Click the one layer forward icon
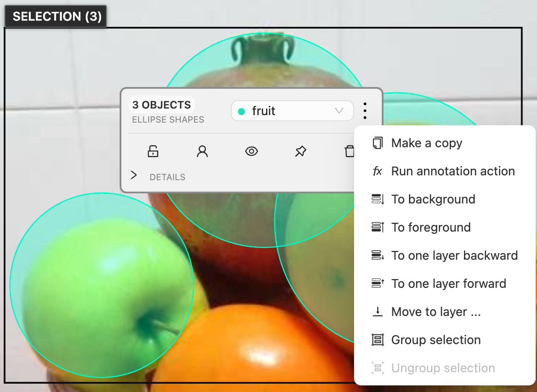This screenshot has height=392, width=537. pos(378,284)
